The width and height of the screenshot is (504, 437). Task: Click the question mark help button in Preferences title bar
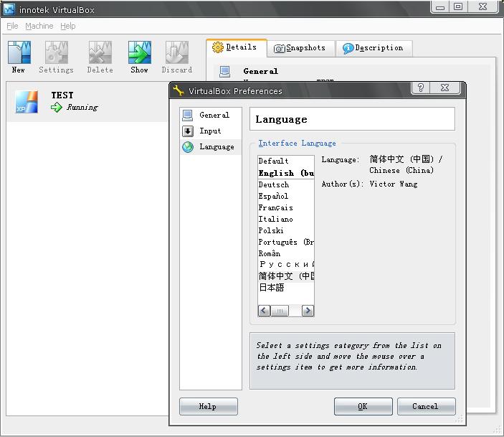tap(420, 88)
